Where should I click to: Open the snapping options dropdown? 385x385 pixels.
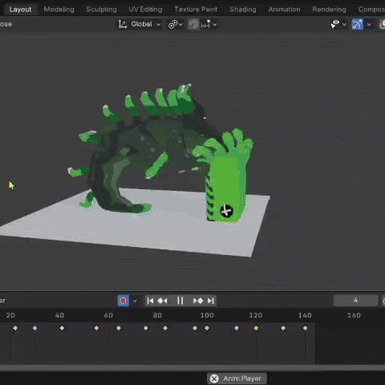pyautogui.click(x=209, y=24)
